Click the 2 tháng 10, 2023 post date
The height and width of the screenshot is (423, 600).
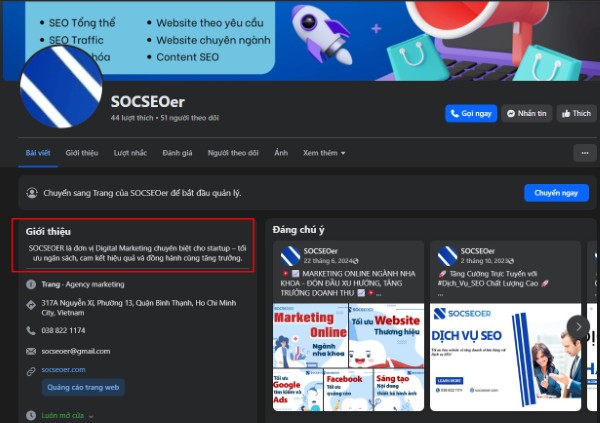coord(484,261)
